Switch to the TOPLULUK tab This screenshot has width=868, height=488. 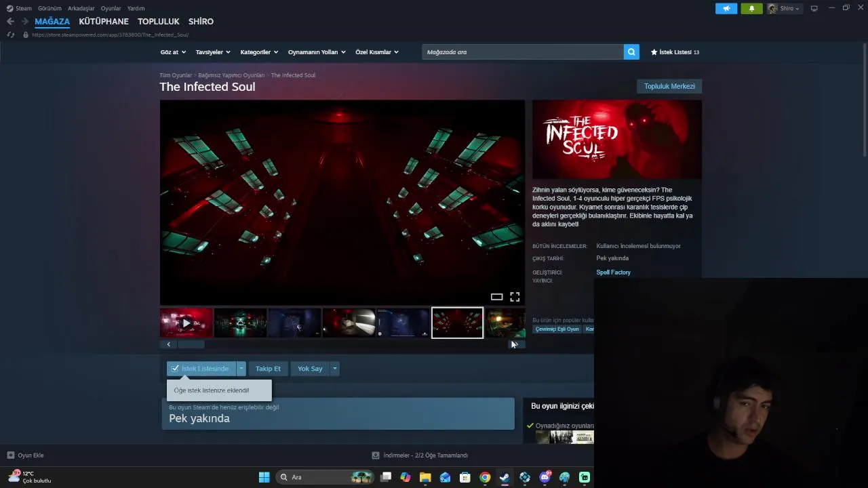click(159, 22)
